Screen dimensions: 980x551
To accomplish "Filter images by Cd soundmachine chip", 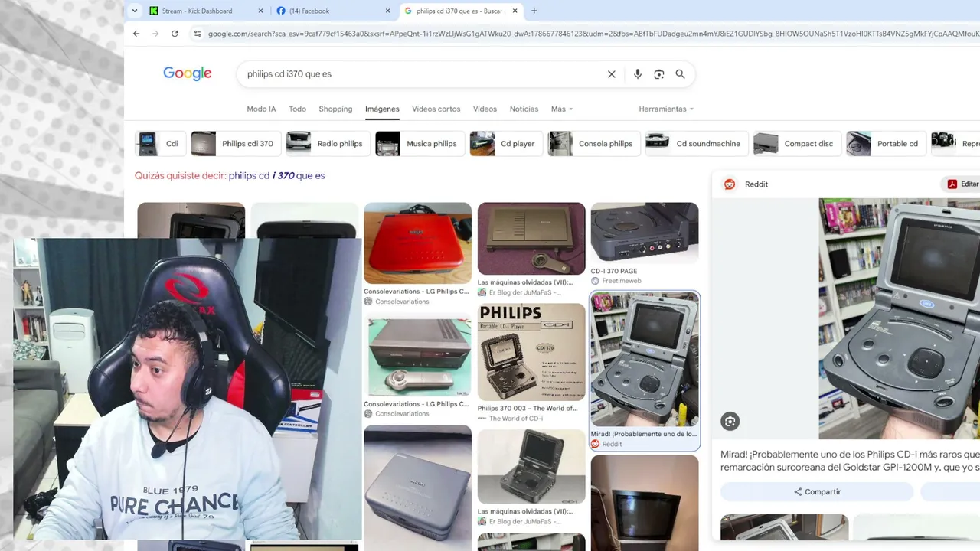I will 697,144.
